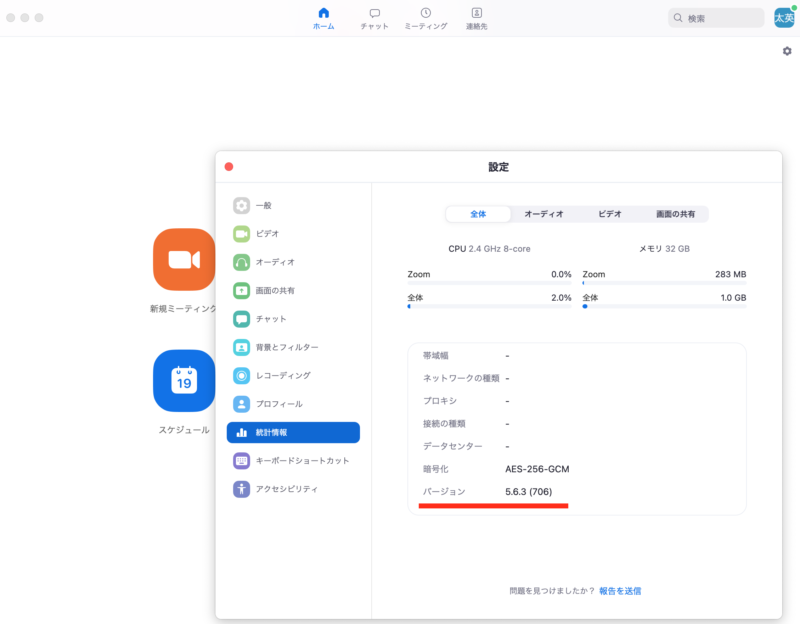Click the ネットワークの種類 row label

(461, 378)
